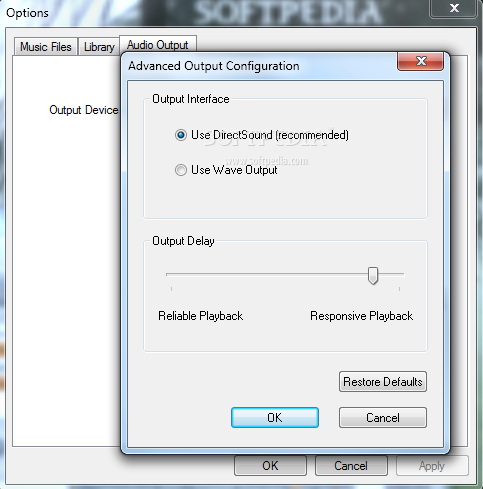Screen dimensions: 483x489
Task: Close the Options window
Action: (454, 8)
